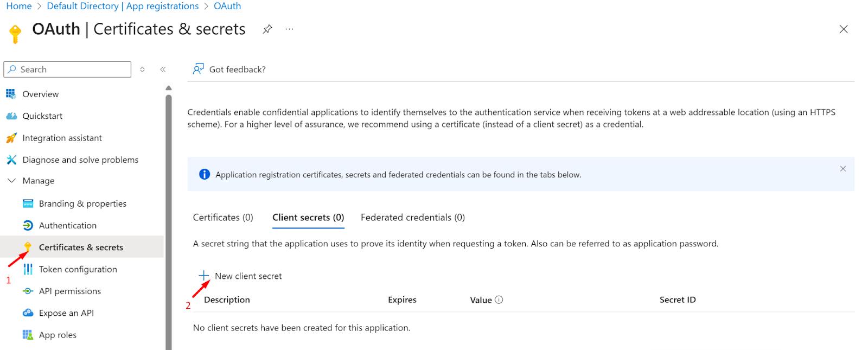Click the OAuth breadcrumb link
868x350 pixels.
click(227, 6)
